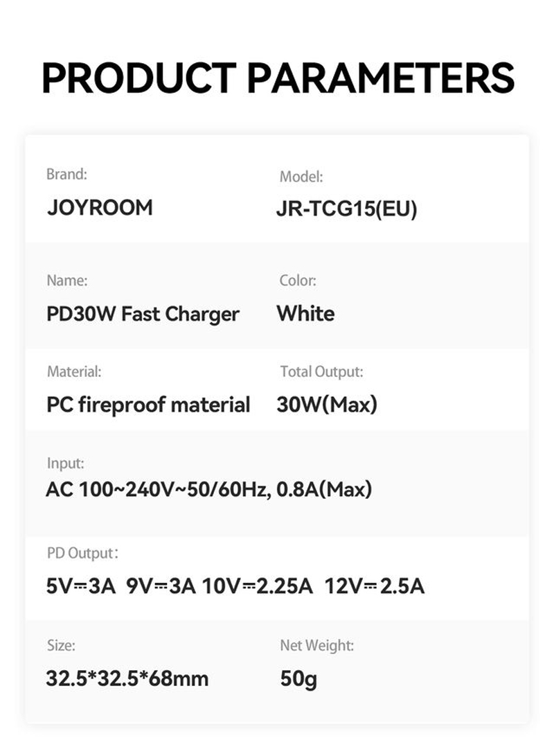This screenshot has width=554, height=756.
Task: Click the AC 100~240V input specification
Action: [208, 489]
